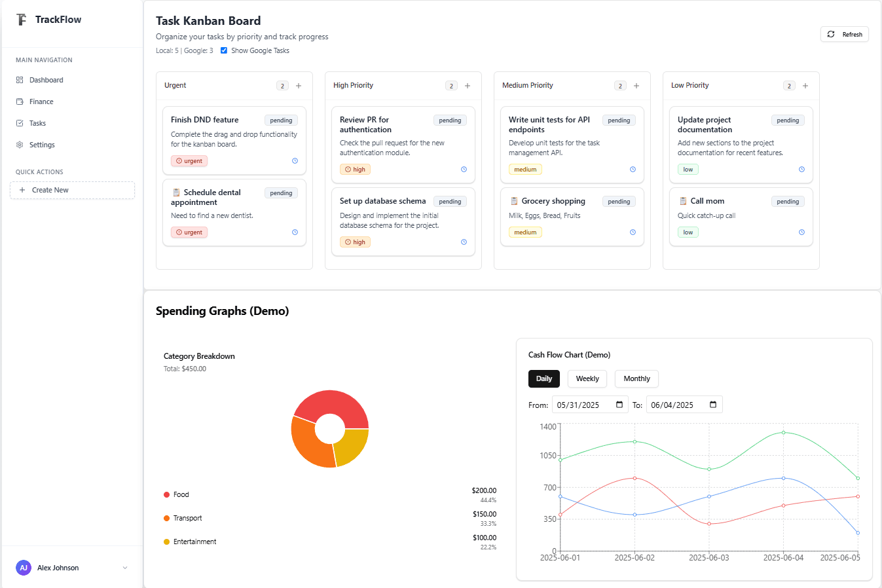
Task: Click clock icon on Call mom card
Action: point(801,232)
